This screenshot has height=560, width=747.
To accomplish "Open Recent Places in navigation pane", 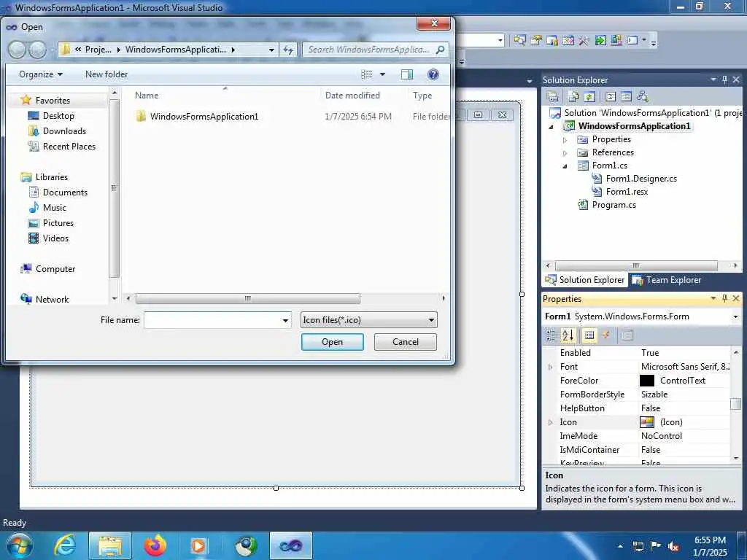I will click(69, 146).
